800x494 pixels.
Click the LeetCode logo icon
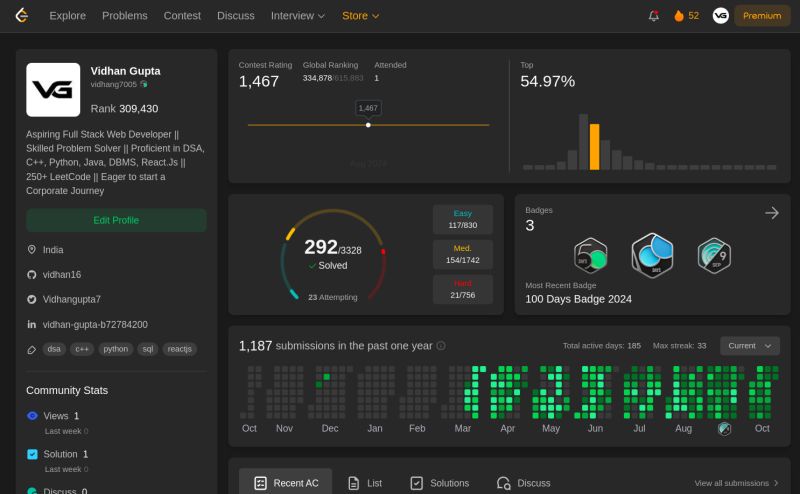(21, 15)
